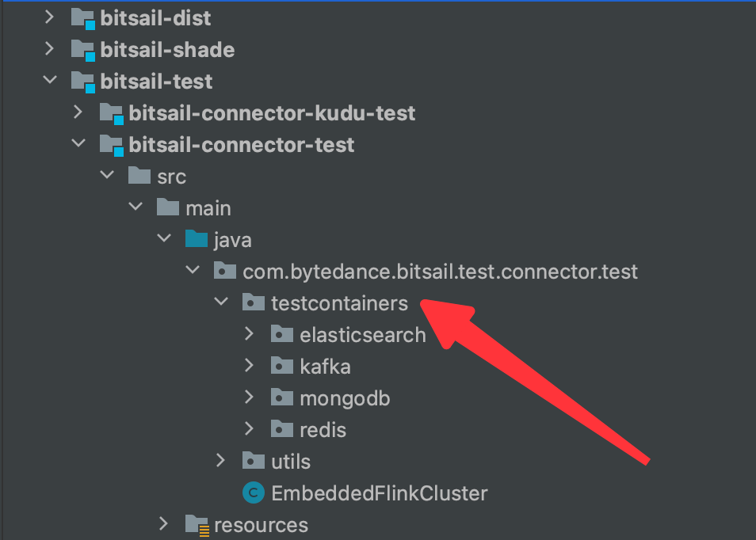
Task: Expand the resources folder
Action: click(x=164, y=523)
